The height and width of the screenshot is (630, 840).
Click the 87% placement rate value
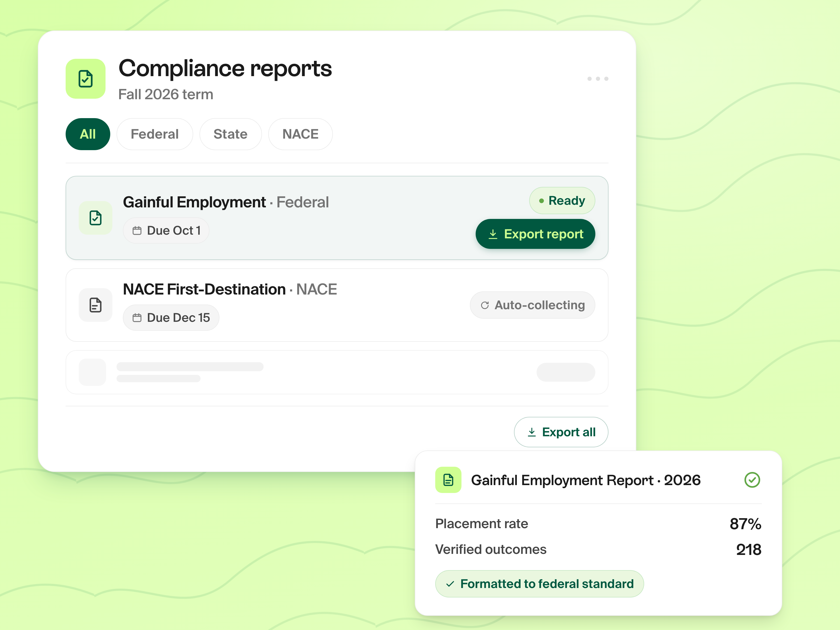pyautogui.click(x=745, y=524)
